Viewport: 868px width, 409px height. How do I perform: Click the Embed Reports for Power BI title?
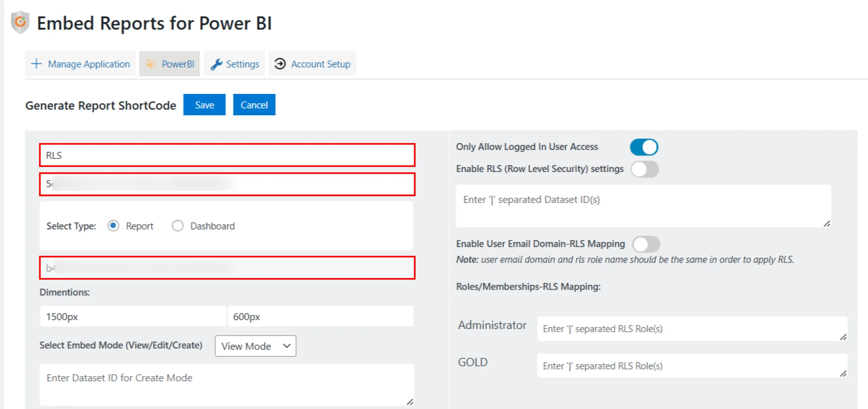pos(154,23)
